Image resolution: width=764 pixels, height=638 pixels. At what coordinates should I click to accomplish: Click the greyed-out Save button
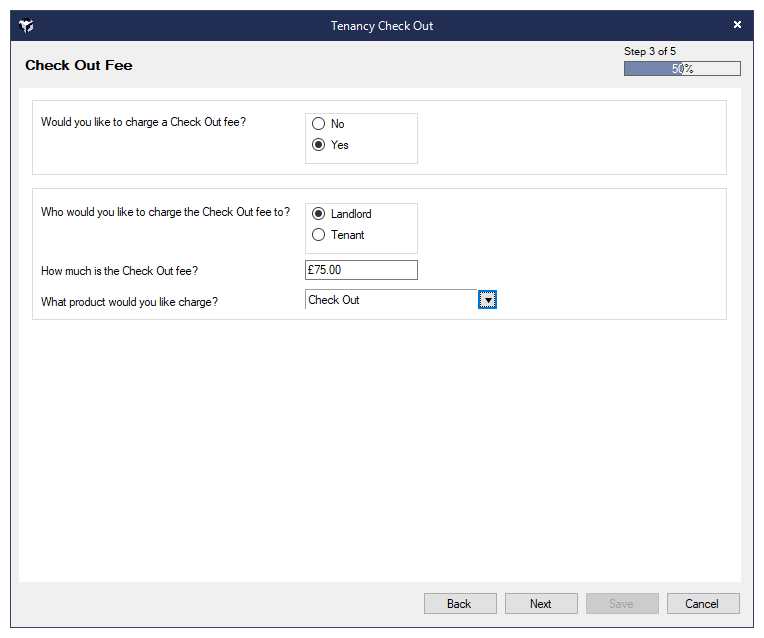point(621,604)
